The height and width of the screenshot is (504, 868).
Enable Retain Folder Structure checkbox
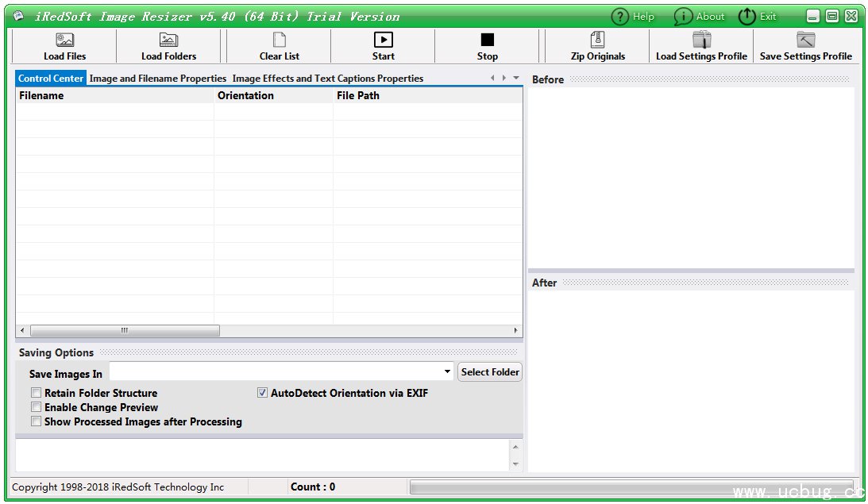click(37, 393)
